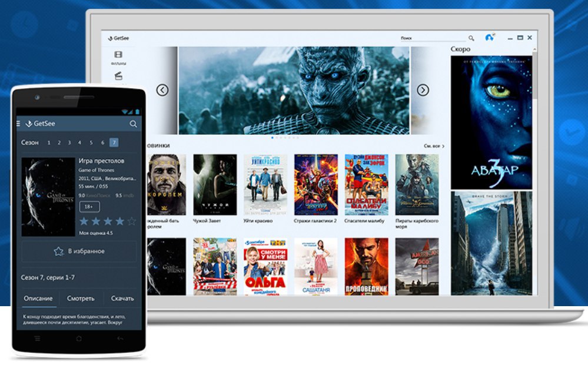Open the Пираты карибского моря poster
Viewport: 588px width, 368px height.
coord(417,184)
